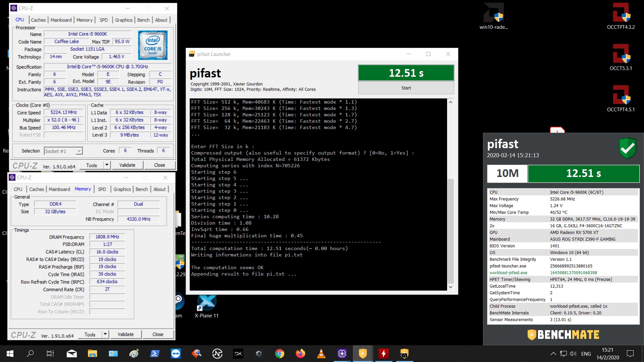
Task: Click the top CPU-Z window title icon
Action: (14, 8)
